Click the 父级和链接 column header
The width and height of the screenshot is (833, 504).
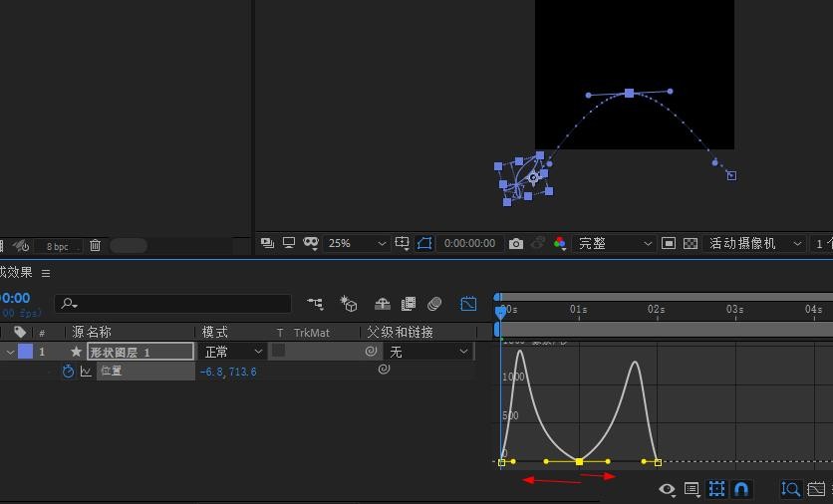(400, 333)
